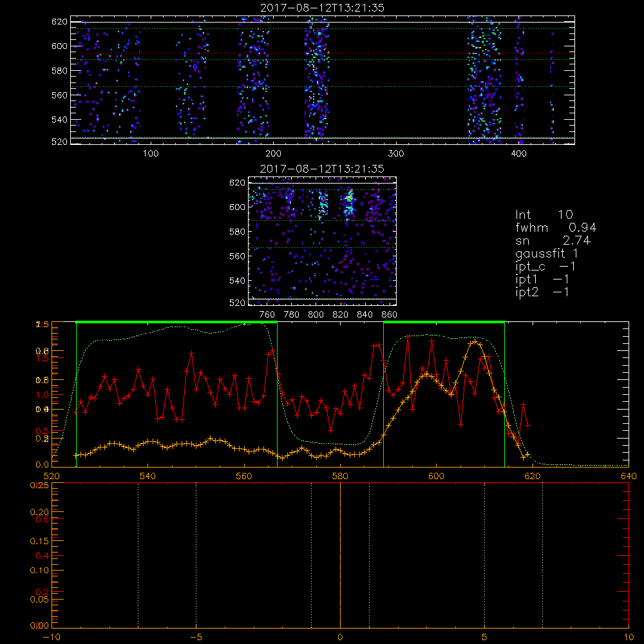Viewport: 644px width, 644px height.
Task: Click the '840' x-axis label of middle spectrogram
Action: [365, 315]
